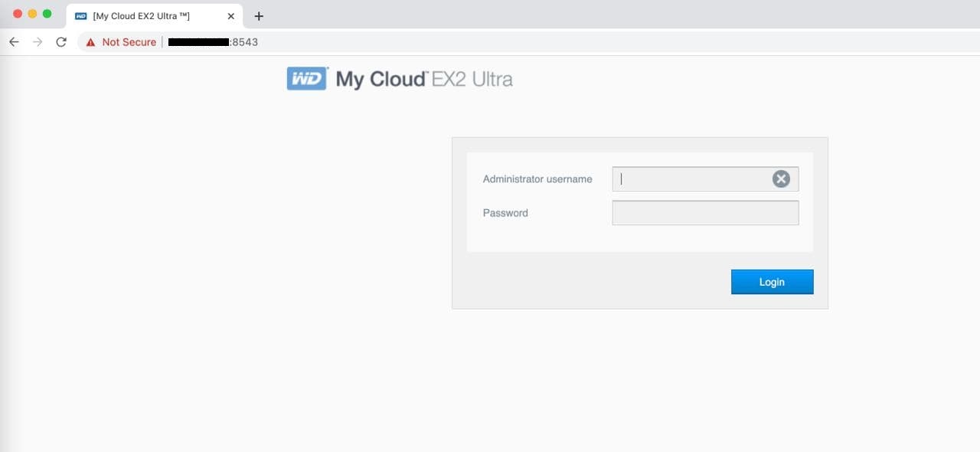The height and width of the screenshot is (452, 980).
Task: Close the My Cloud EX2 Ultra tab
Action: [x=231, y=16]
